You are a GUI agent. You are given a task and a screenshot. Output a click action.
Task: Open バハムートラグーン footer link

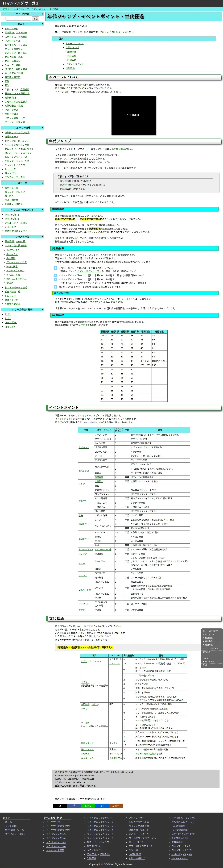coord(139,834)
